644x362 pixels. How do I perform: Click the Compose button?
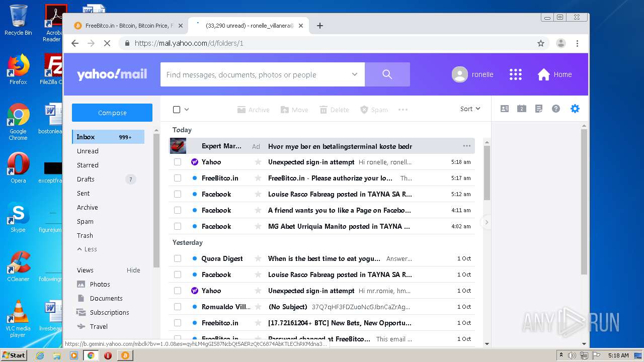pos(112,113)
